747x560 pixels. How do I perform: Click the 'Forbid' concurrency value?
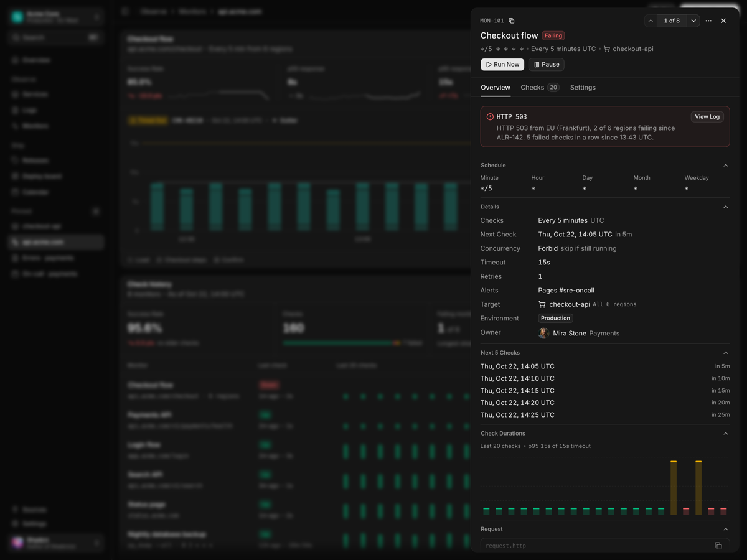coord(548,248)
